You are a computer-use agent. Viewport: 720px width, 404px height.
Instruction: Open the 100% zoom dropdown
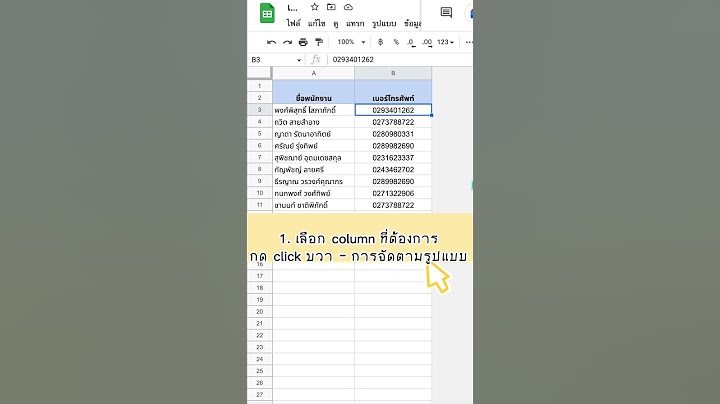point(351,42)
